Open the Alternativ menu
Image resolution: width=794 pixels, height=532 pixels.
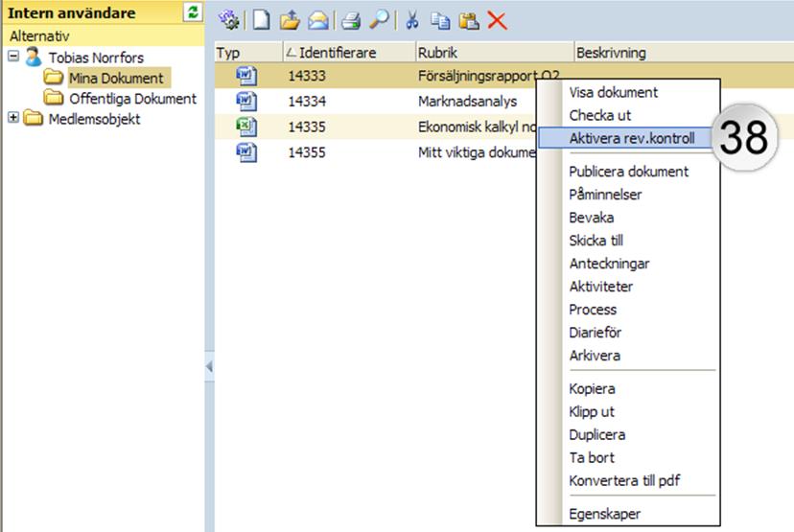pyautogui.click(x=39, y=36)
